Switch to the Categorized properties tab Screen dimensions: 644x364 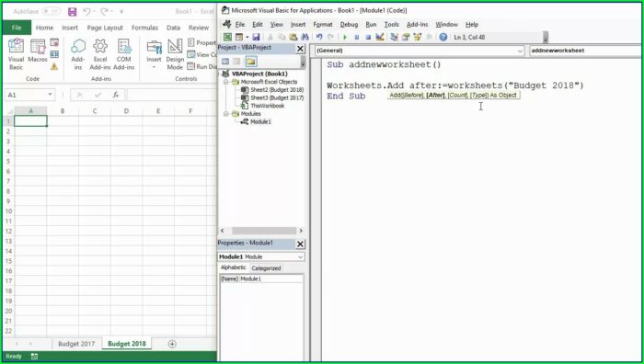(x=266, y=268)
